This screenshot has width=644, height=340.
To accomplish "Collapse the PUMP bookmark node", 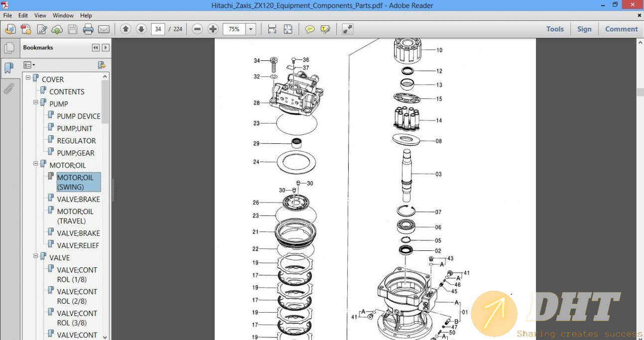I will click(x=36, y=103).
